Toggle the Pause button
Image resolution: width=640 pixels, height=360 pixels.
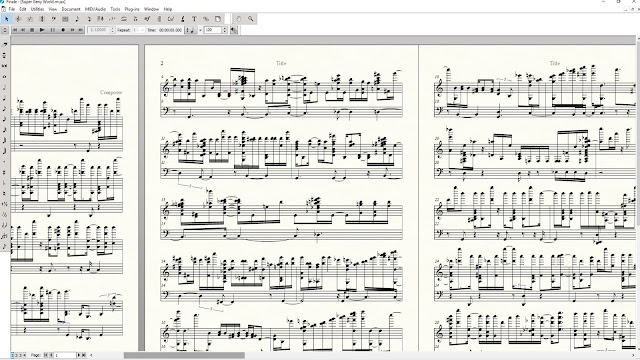click(53, 30)
